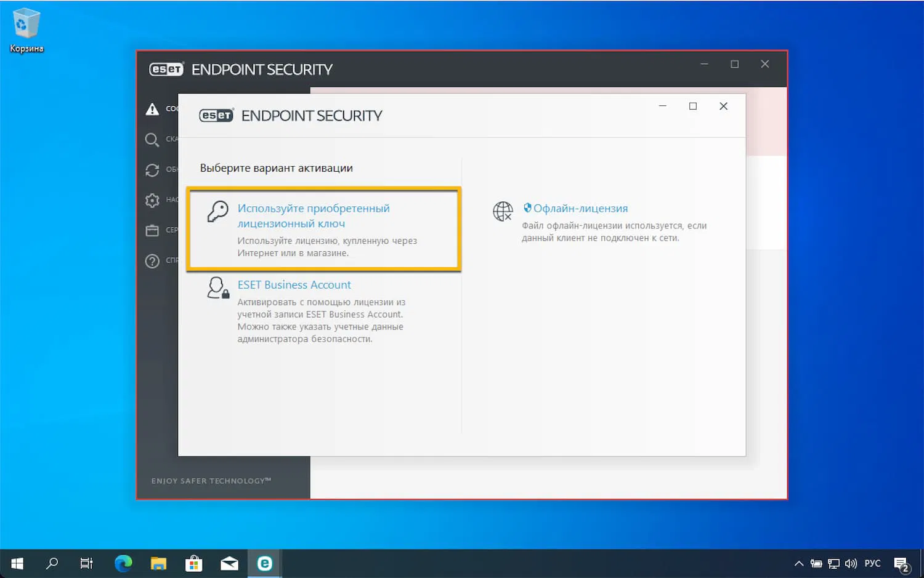Viewport: 924px width, 578px height.
Task: Open tools via the briefcase icon in sidebar
Action: (x=153, y=230)
